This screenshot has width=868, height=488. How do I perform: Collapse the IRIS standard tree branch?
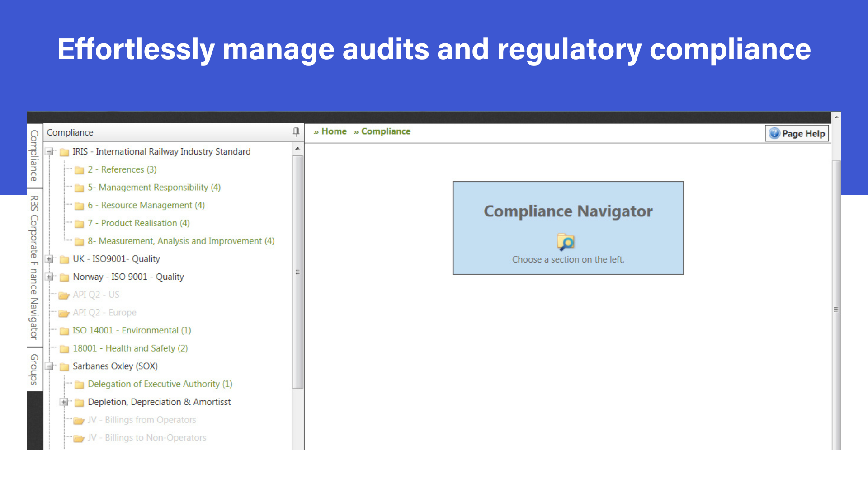point(49,151)
